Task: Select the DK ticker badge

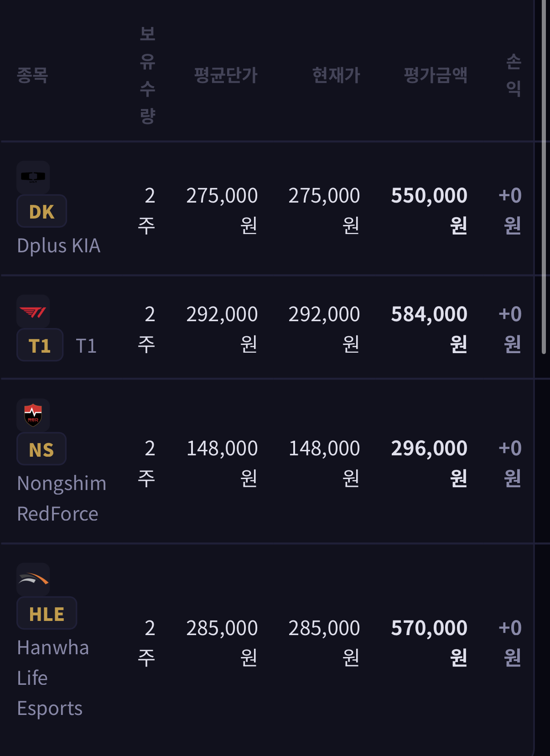Action: click(x=42, y=212)
